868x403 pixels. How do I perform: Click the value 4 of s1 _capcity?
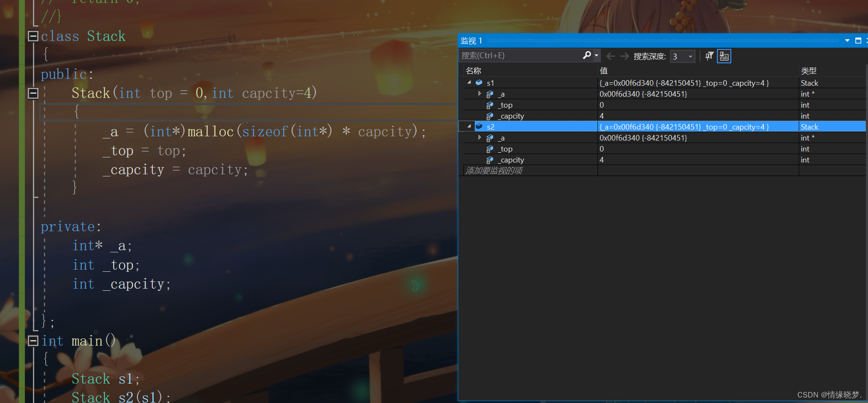(602, 116)
